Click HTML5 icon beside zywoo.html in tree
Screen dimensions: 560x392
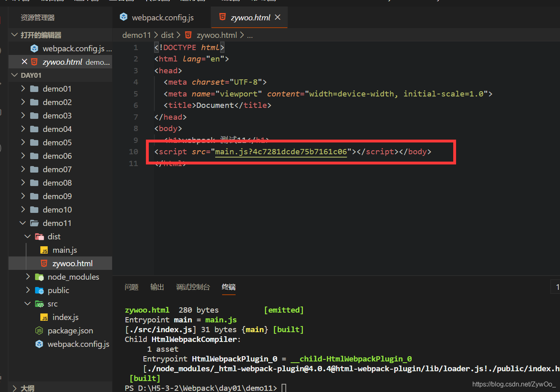click(44, 263)
